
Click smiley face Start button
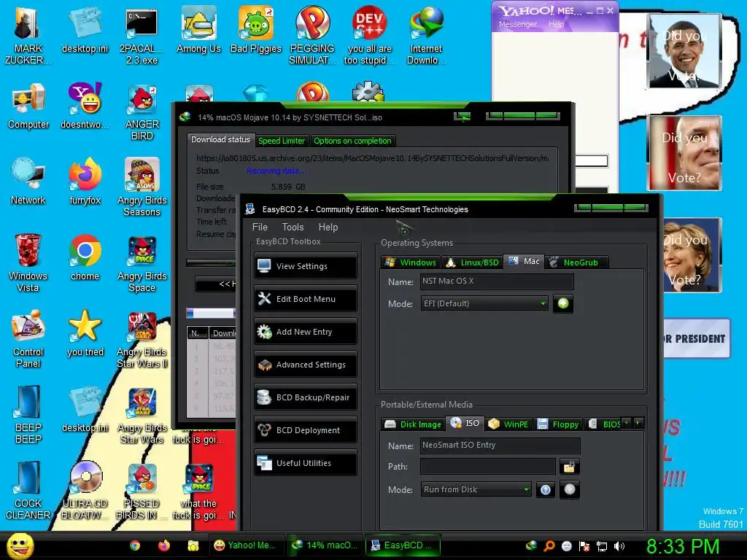(x=20, y=545)
